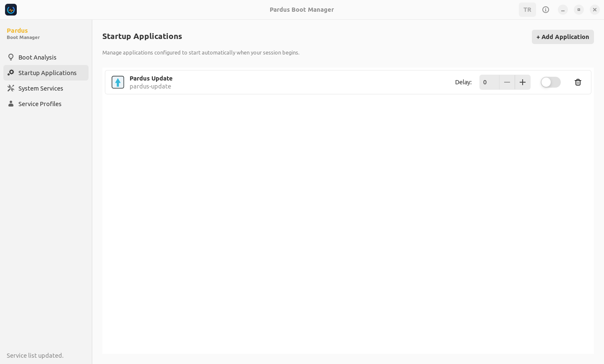This screenshot has height=364, width=604.
Task: Click the pardus-update command text
Action: [x=150, y=86]
